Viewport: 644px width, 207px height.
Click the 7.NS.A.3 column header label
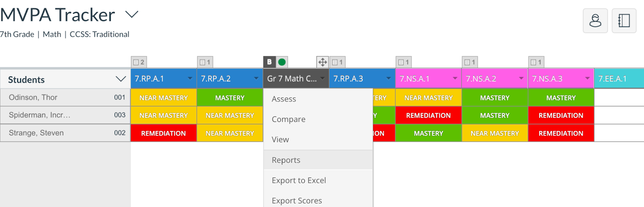(x=547, y=79)
